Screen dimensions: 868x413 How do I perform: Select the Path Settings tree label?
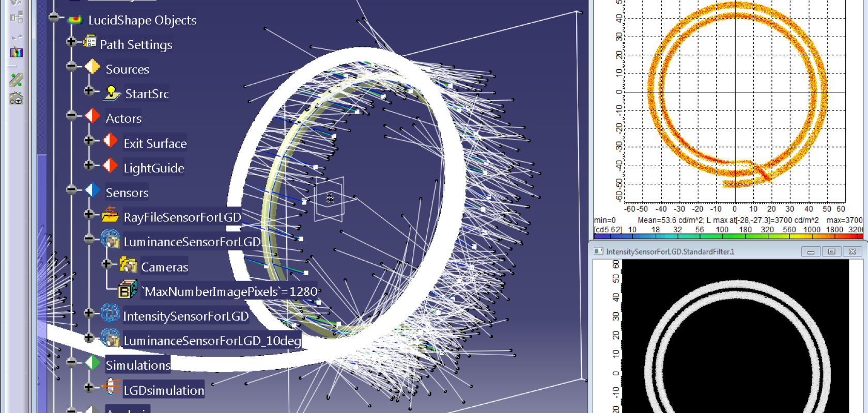coord(136,45)
